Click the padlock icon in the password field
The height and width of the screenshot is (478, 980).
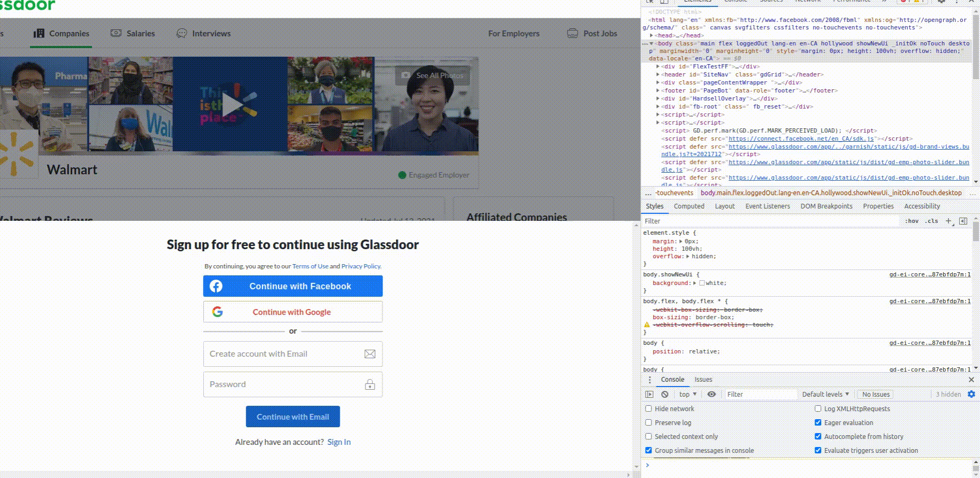pyautogui.click(x=370, y=384)
